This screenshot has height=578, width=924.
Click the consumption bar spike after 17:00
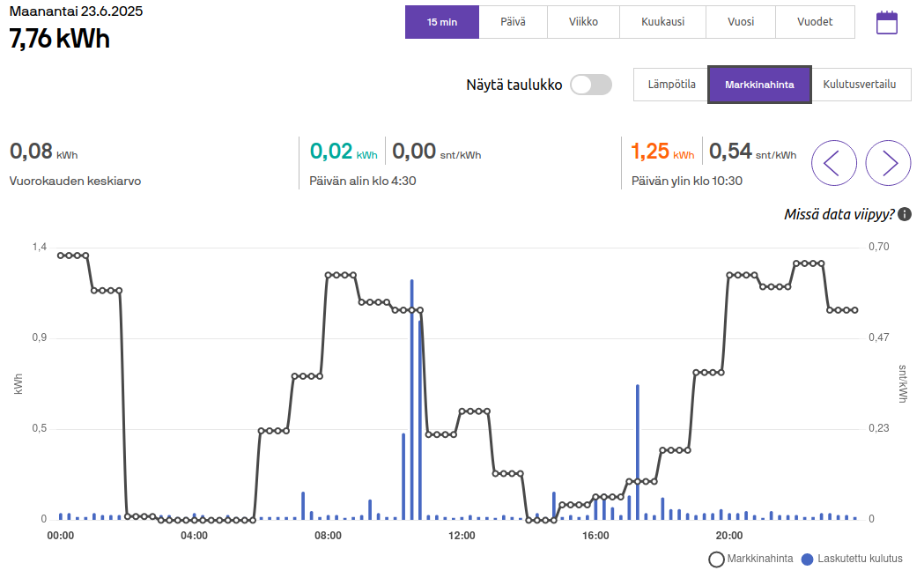click(637, 451)
